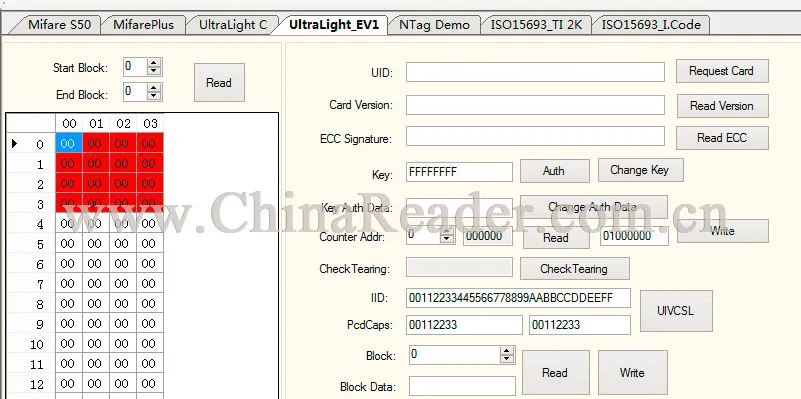Click the Start Block number field
This screenshot has width=801, height=399.
(135, 66)
